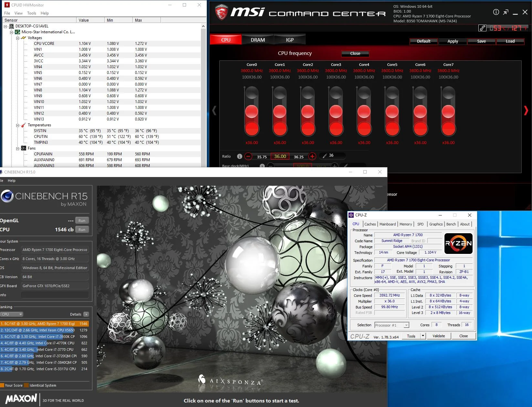Click the Ratio info icon

click(239, 156)
